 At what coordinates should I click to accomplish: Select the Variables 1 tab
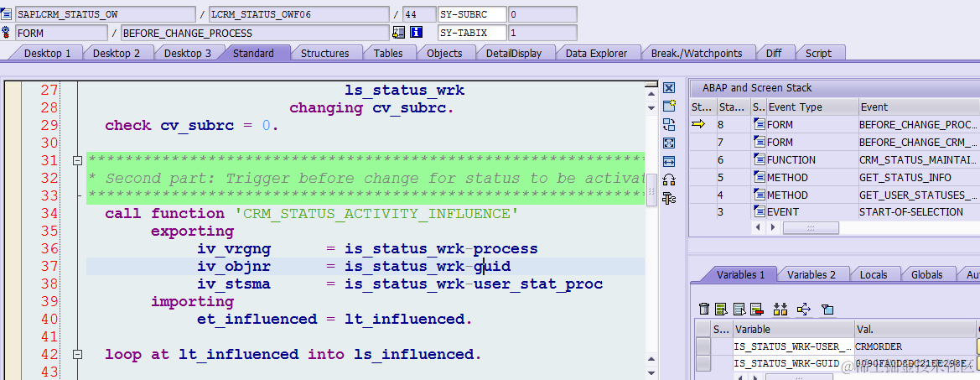pyautogui.click(x=740, y=274)
